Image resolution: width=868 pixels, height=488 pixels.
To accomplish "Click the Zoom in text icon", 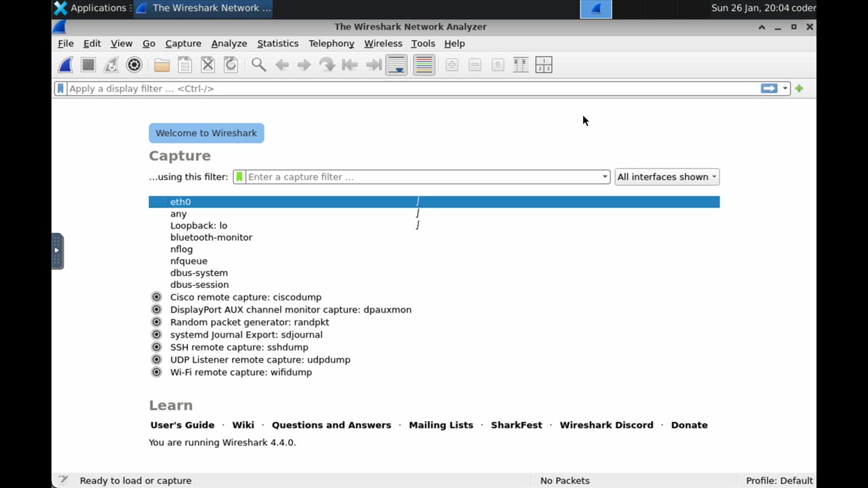I will [x=452, y=65].
